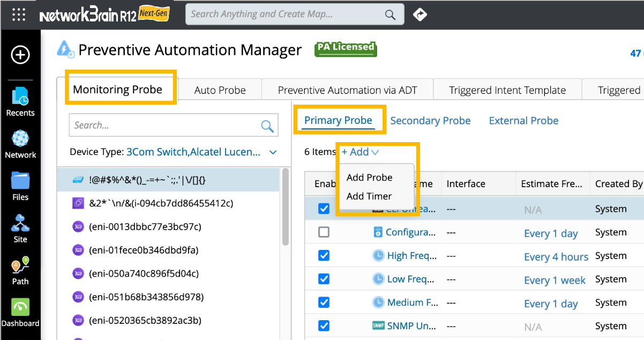The height and width of the screenshot is (340, 644).
Task: Enable the Configuration probe checkbox
Action: tap(324, 232)
